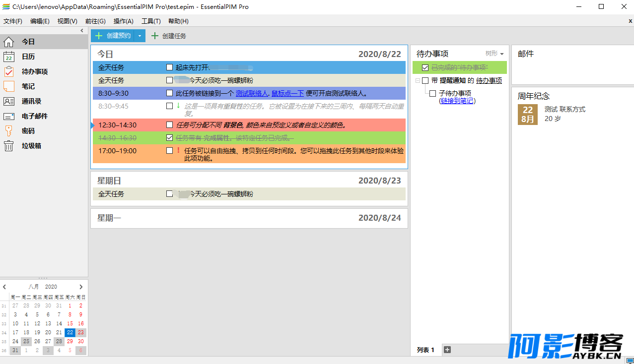Select the 待办事项 to-do sidebar icon
634x364 pixels.
click(9, 71)
